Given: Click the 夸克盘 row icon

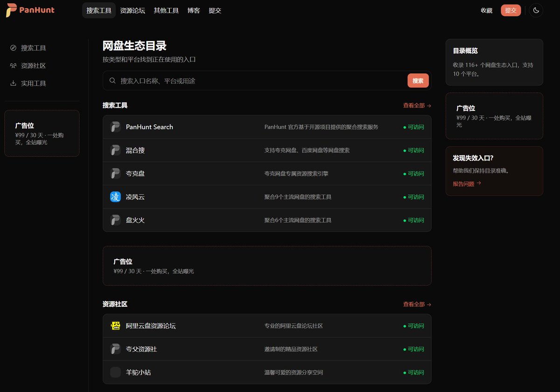Looking at the screenshot, I should pos(115,173).
